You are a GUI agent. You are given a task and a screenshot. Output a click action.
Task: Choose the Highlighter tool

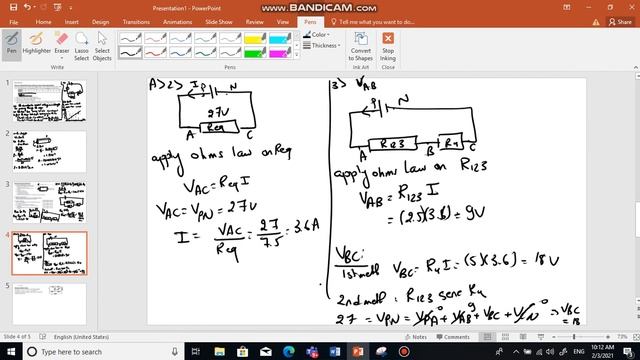36,43
